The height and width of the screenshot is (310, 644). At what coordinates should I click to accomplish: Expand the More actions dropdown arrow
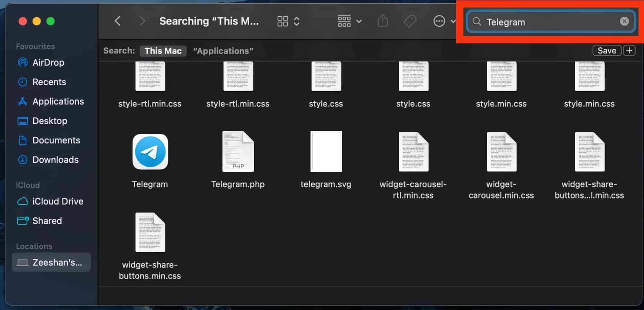[453, 22]
